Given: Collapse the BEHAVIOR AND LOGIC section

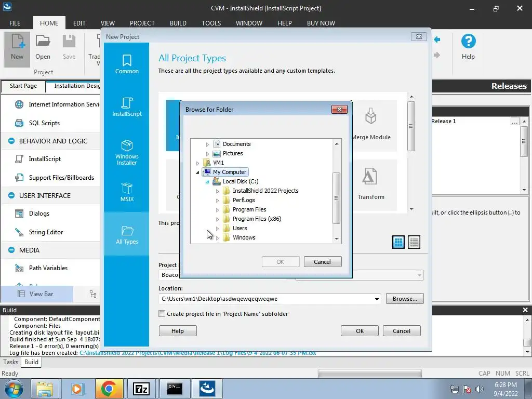Looking at the screenshot, I should click(11, 141).
